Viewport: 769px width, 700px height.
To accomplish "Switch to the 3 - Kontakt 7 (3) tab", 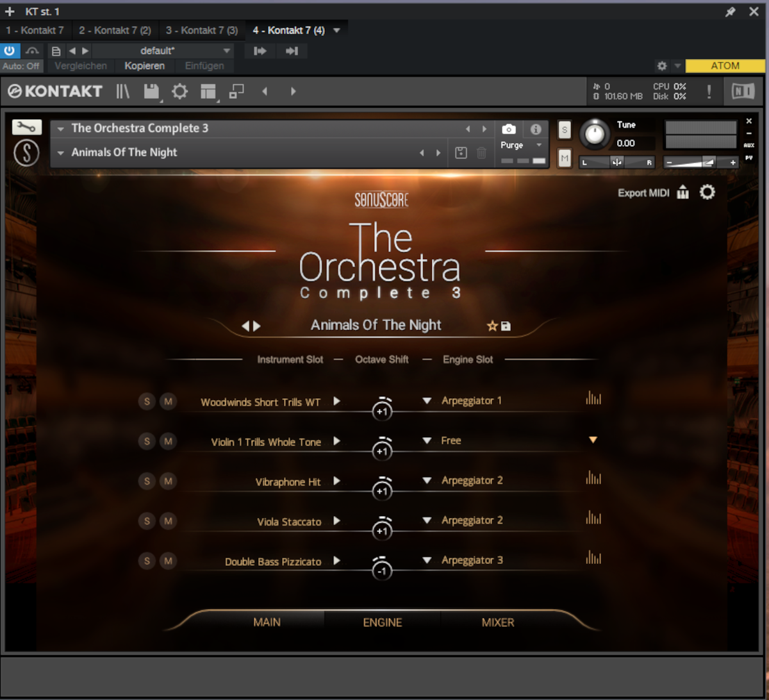I will (202, 30).
